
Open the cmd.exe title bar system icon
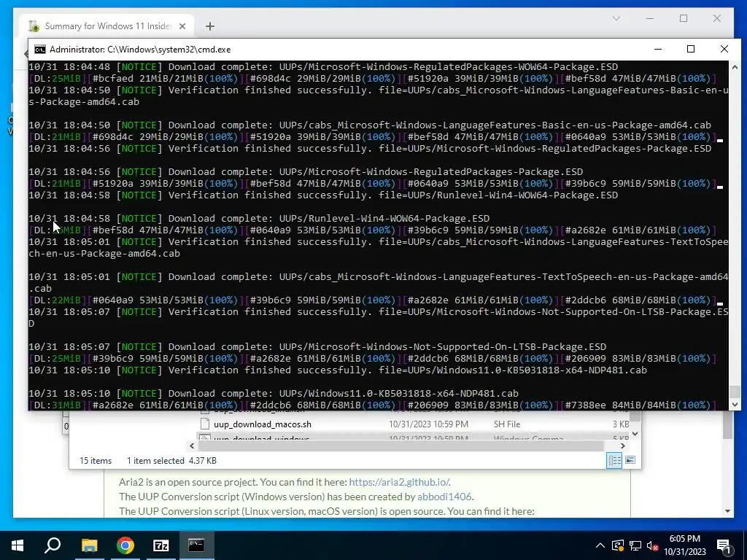coord(40,50)
